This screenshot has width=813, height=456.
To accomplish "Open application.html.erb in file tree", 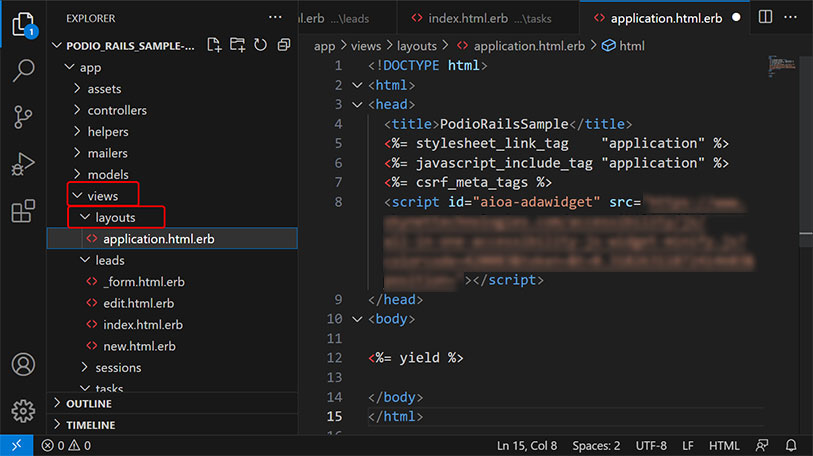I will (172, 239).
